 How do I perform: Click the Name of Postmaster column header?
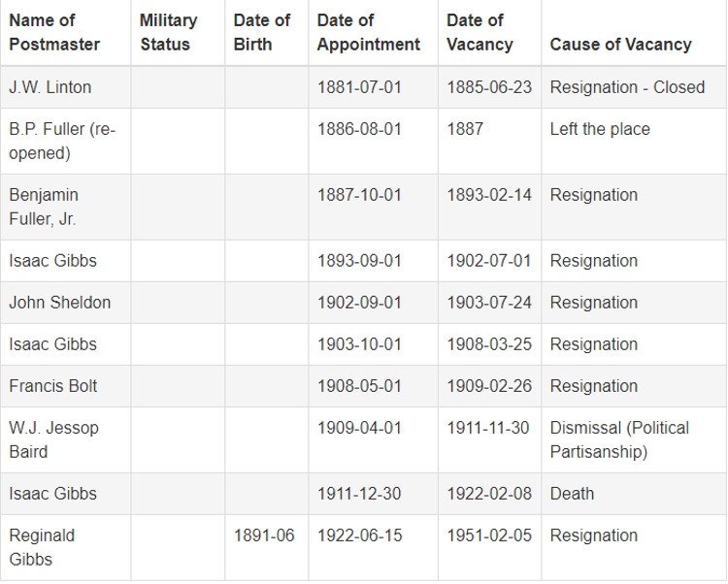pos(65,32)
